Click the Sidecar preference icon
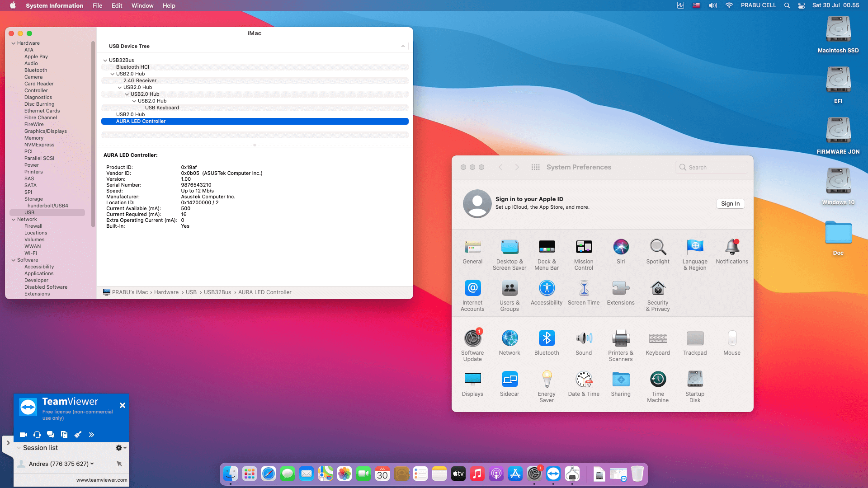The width and height of the screenshot is (868, 488). 509,384
